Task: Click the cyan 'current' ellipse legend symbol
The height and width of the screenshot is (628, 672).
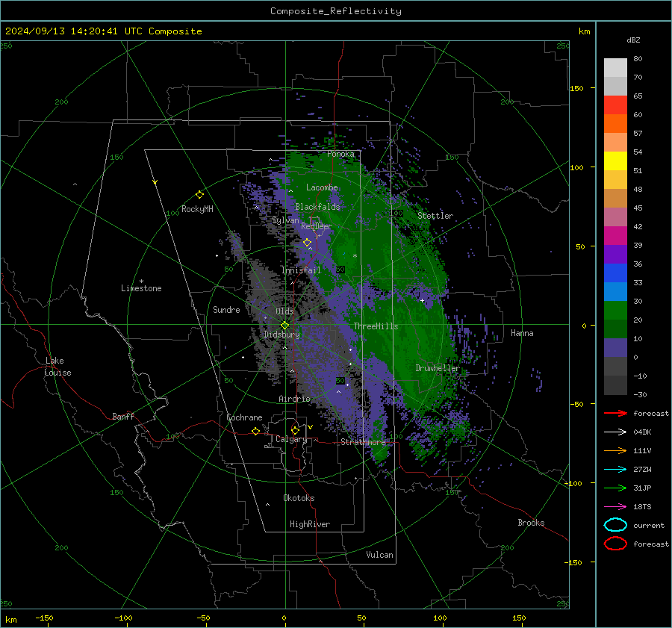Action: point(615,525)
